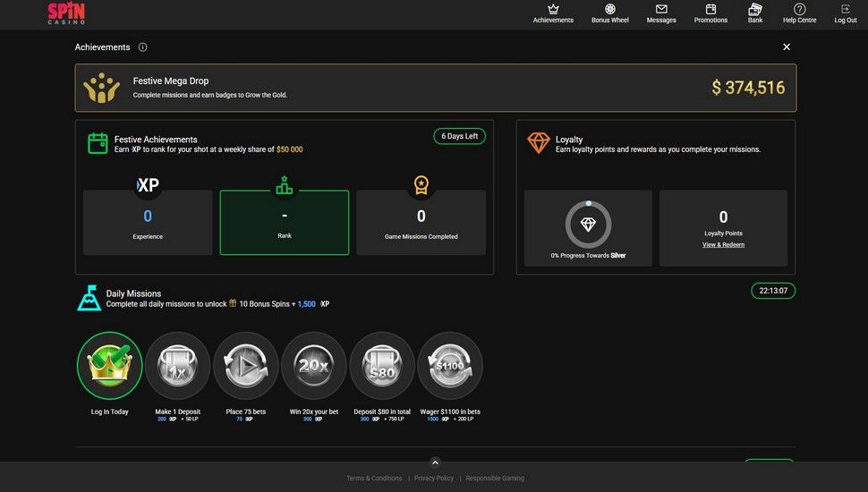Select the Deposit $80 in total badge
Screen dimensions: 868x492
pyautogui.click(x=382, y=365)
